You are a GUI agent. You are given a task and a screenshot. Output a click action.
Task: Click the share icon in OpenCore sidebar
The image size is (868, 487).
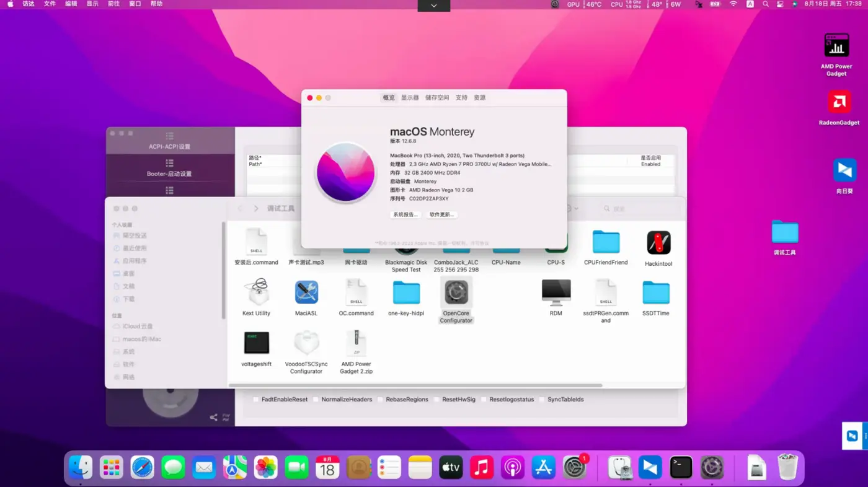click(213, 418)
